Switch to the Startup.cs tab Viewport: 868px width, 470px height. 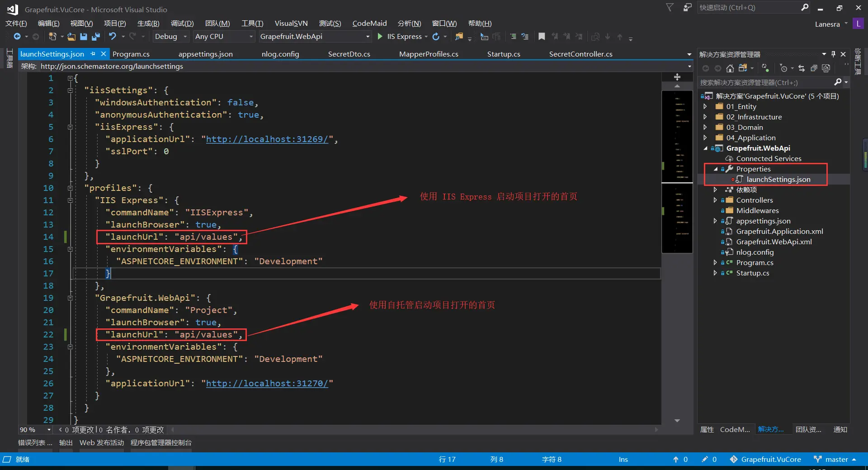click(x=504, y=54)
